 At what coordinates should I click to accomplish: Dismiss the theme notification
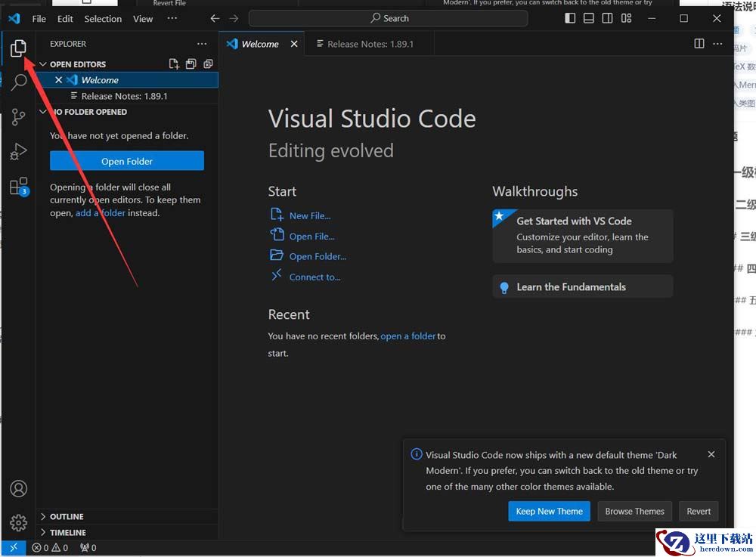click(x=711, y=454)
